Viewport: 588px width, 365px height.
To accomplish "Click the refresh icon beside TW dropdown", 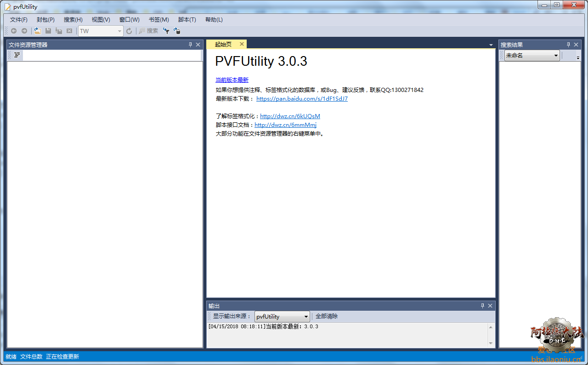I will tap(129, 31).
